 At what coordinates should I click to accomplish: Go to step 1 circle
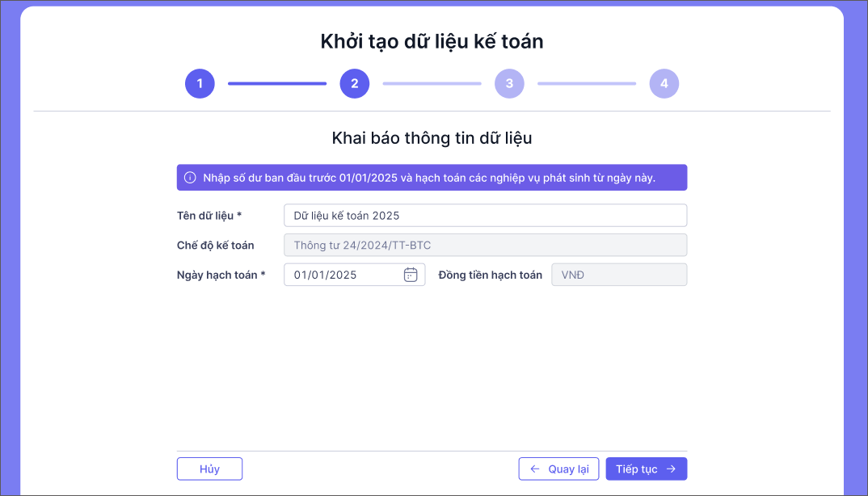click(200, 83)
